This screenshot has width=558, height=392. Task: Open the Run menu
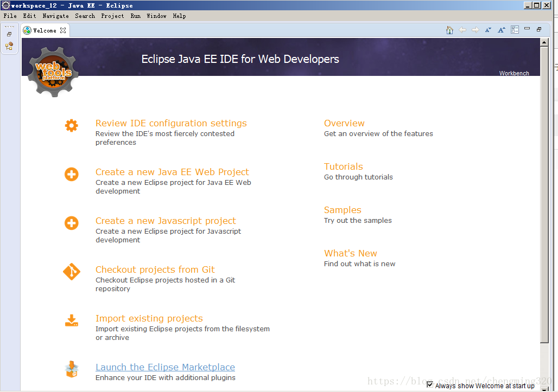[x=136, y=16]
